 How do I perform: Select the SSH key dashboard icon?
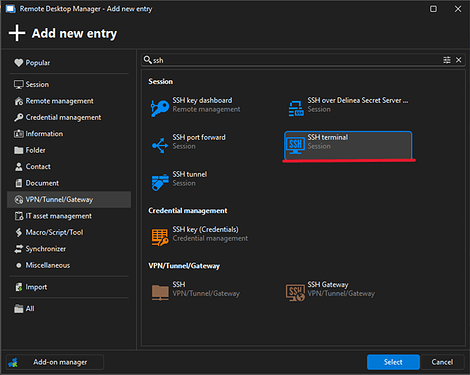click(x=160, y=108)
